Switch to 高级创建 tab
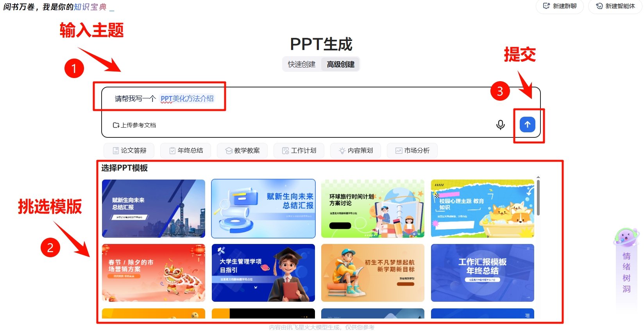This screenshot has height=331, width=644. tap(341, 64)
